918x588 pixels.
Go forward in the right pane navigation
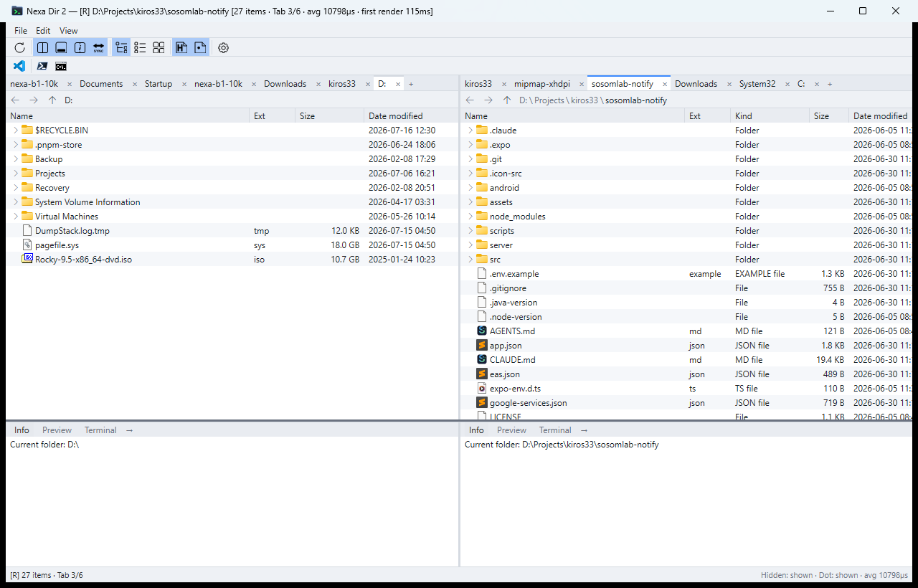point(488,100)
